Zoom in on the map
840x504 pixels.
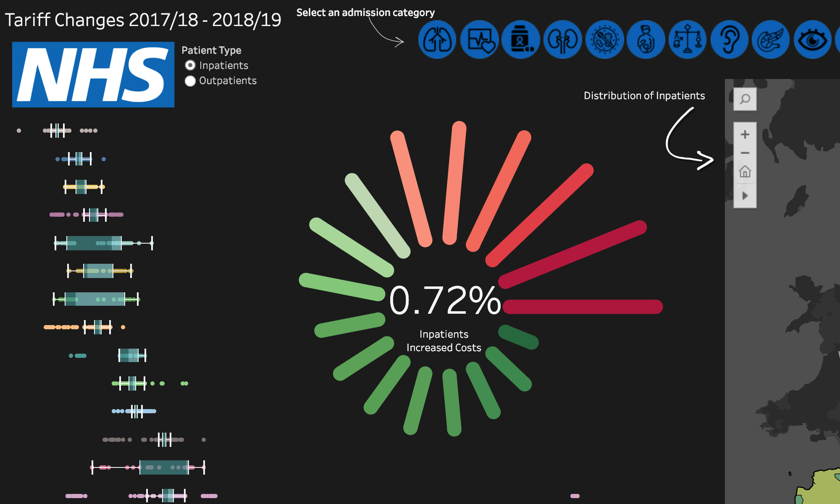coord(745,134)
